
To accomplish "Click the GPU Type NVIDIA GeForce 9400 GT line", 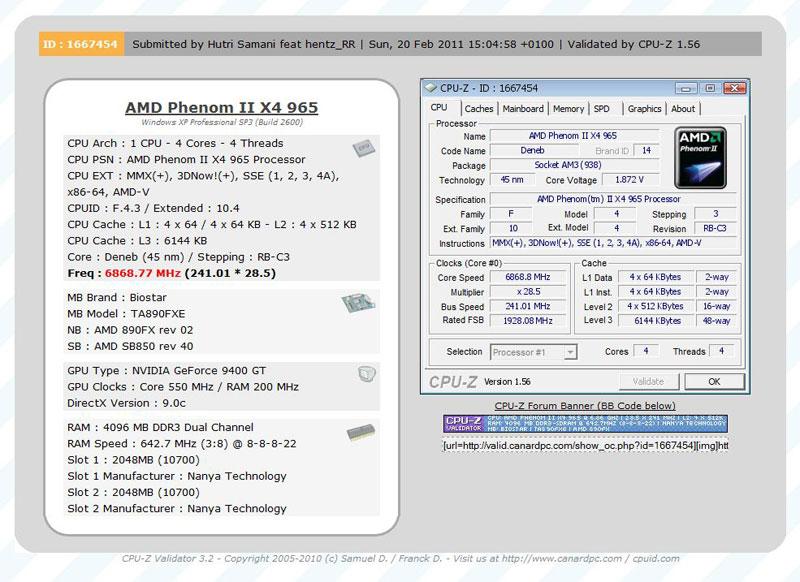I will coord(166,370).
